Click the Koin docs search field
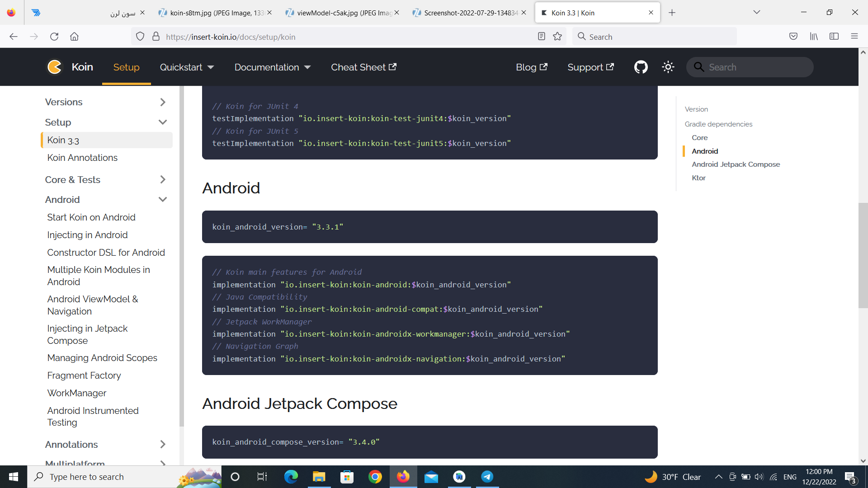 click(x=750, y=67)
